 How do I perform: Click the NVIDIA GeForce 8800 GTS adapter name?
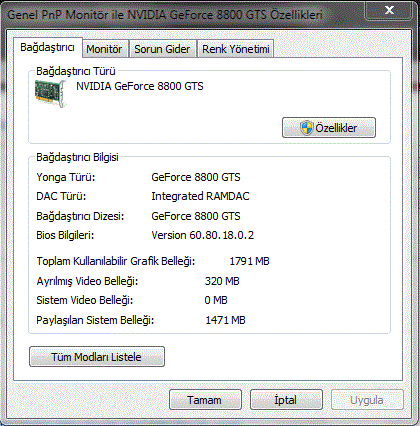(x=140, y=86)
